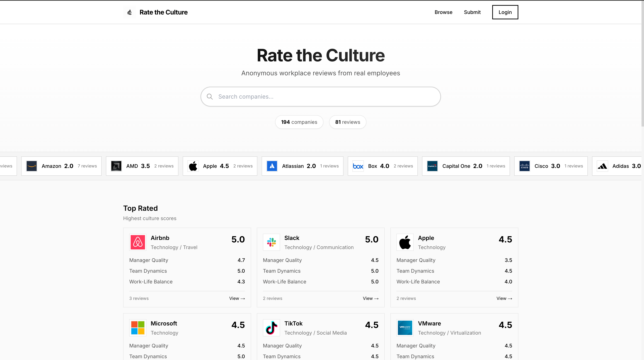Open the Amazon ticker card name
The width and height of the screenshot is (644, 360).
tap(51, 166)
